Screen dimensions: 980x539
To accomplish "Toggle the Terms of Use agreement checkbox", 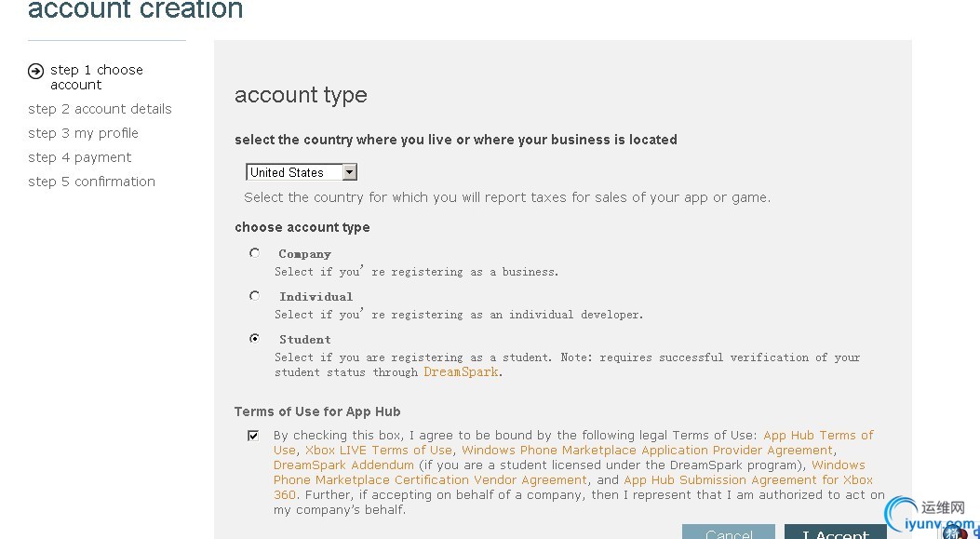I will [253, 435].
